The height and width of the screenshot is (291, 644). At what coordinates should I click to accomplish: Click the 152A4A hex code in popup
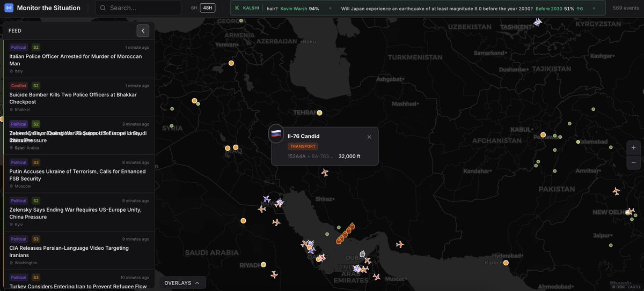296,156
